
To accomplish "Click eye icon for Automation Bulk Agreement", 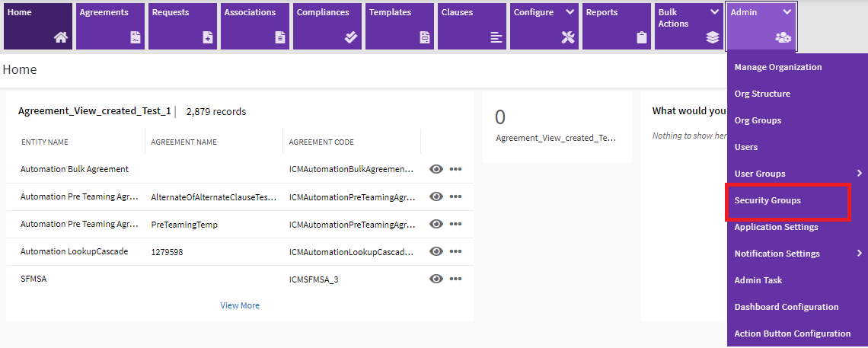I will (x=436, y=169).
